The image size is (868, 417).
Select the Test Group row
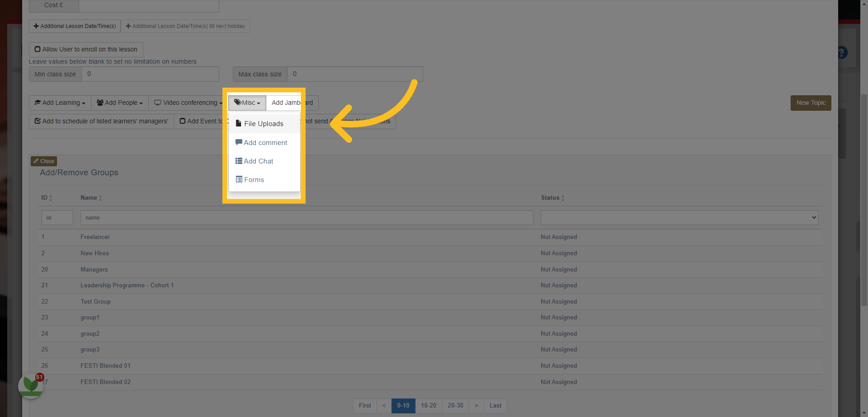tap(430, 302)
